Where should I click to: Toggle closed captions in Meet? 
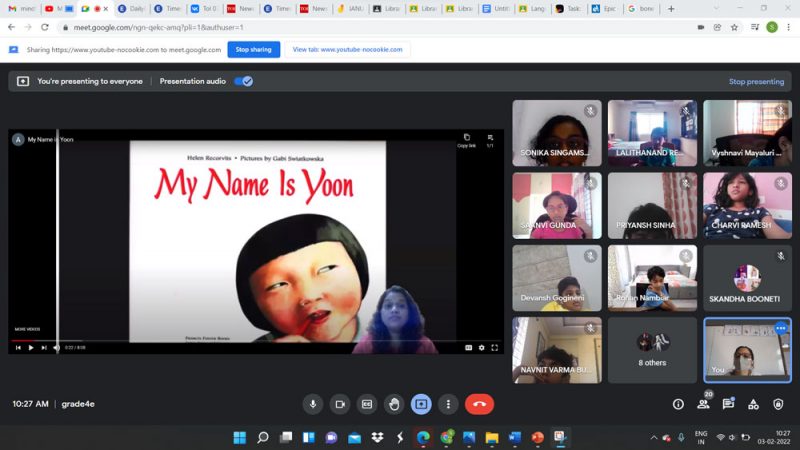coord(367,404)
